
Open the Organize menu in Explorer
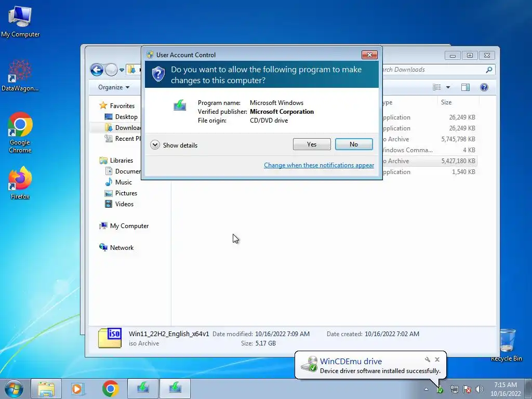click(114, 87)
